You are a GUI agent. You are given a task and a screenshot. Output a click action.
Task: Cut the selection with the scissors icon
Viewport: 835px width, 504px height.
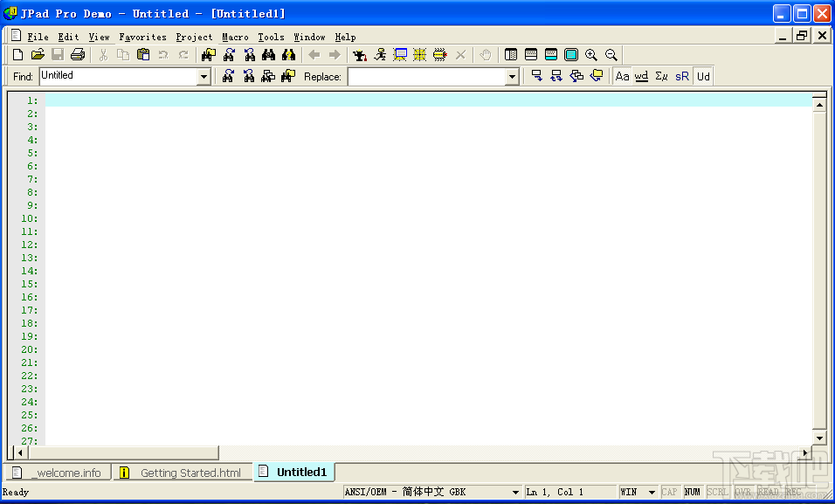point(103,55)
